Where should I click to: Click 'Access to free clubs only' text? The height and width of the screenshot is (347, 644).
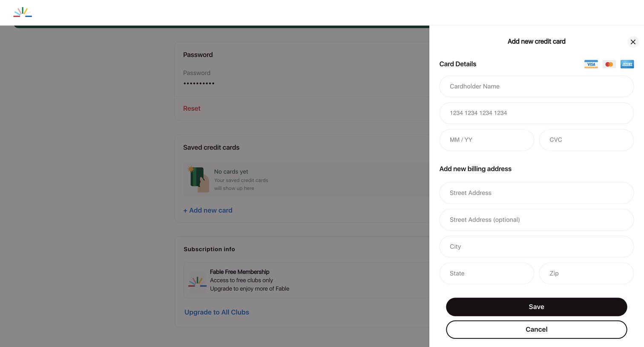(241, 280)
